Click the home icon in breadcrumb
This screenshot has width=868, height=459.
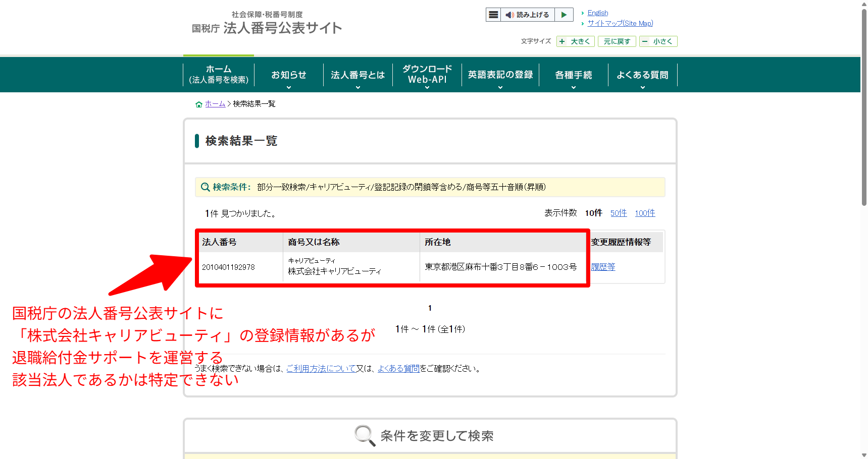click(199, 104)
